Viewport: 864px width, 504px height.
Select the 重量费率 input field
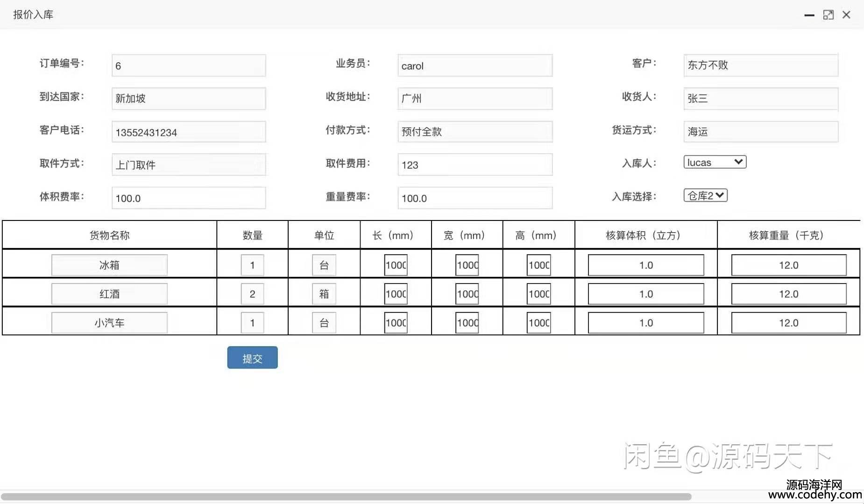474,199
